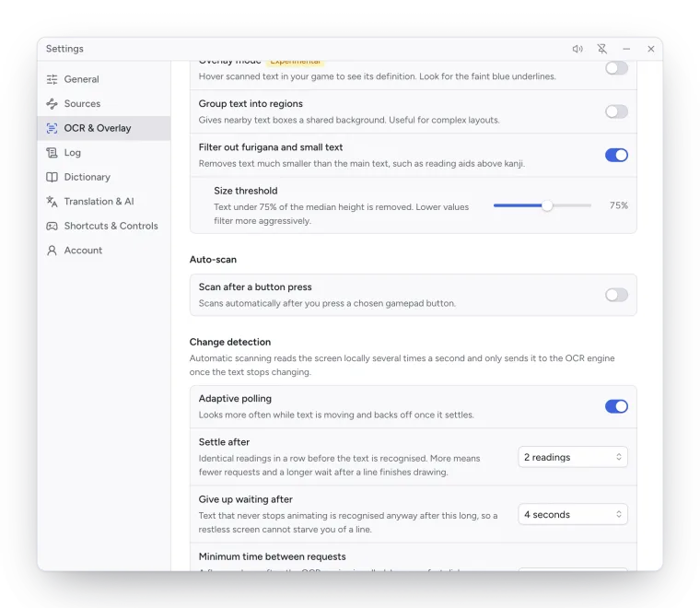Click the unpin window icon in title bar
Screen dimensions: 700x608
602,49
